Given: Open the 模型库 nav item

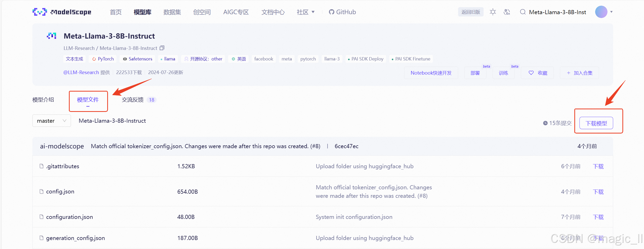Looking at the screenshot, I should click(142, 12).
